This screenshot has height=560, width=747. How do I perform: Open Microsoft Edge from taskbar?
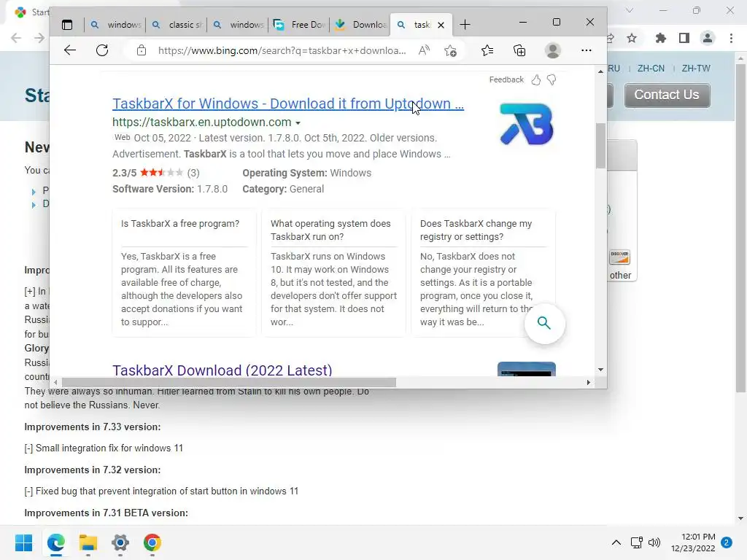[56, 542]
